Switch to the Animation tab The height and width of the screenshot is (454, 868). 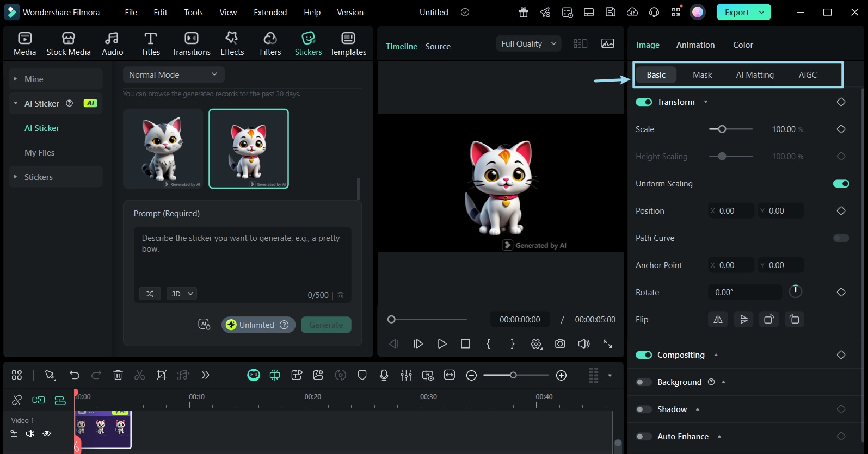695,45
